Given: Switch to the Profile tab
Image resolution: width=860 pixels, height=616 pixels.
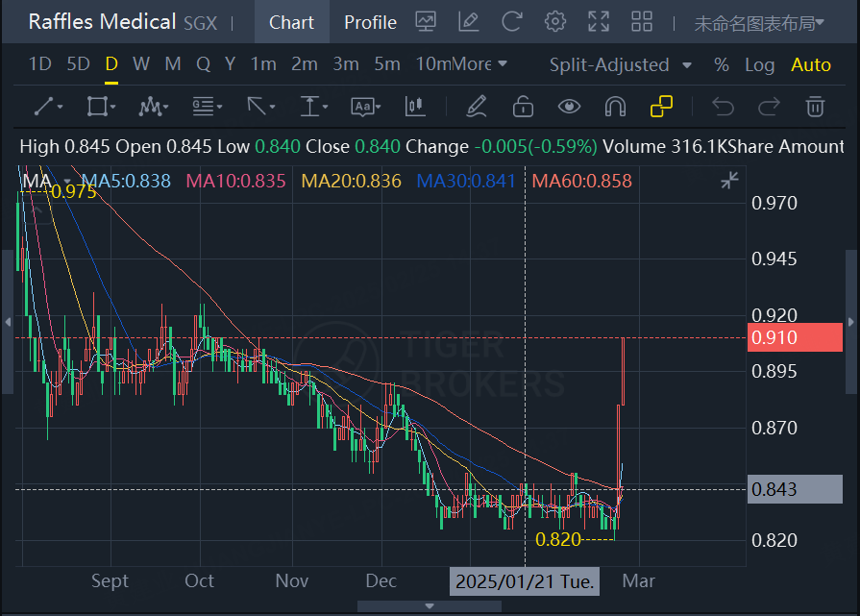Looking at the screenshot, I should tap(370, 22).
